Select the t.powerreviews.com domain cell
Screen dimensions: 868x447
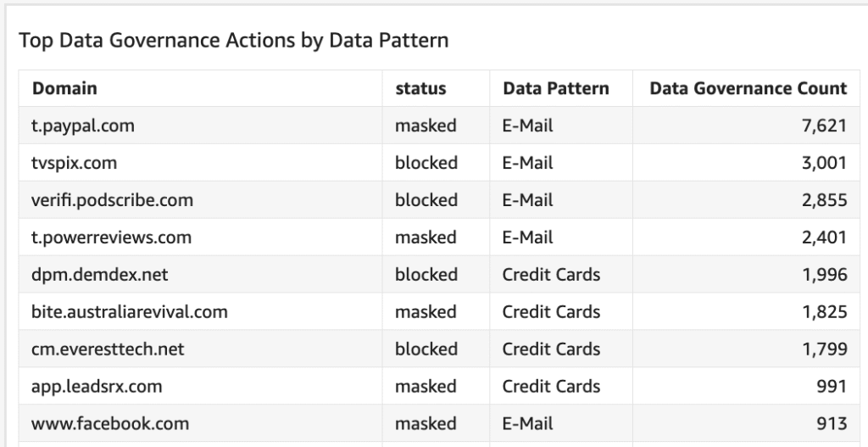coord(111,237)
